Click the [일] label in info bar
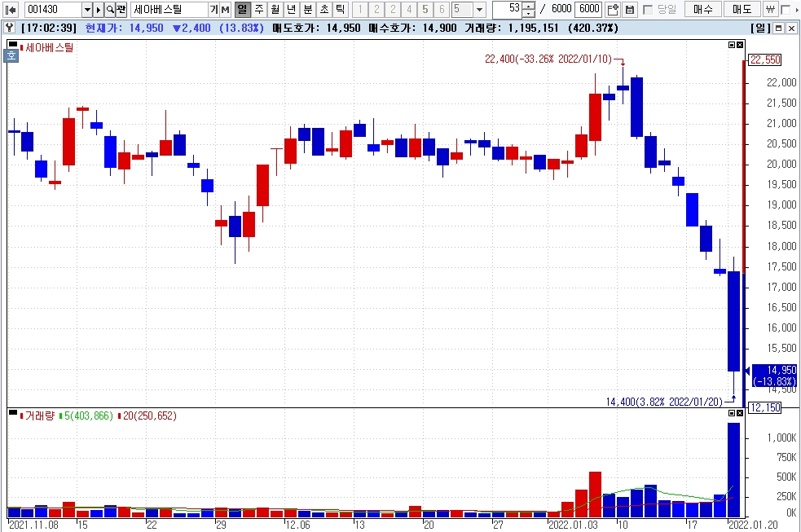801x532 pixels. pos(760,29)
